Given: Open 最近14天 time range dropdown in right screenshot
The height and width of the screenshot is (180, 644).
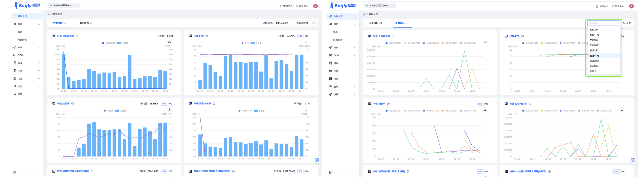Looking at the screenshot, I should [604, 23].
